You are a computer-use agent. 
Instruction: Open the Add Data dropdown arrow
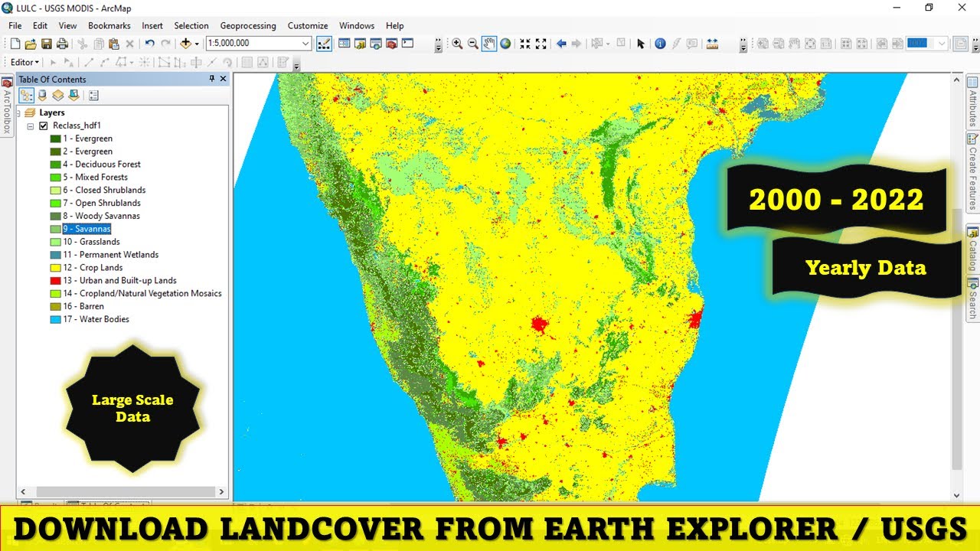click(x=197, y=44)
